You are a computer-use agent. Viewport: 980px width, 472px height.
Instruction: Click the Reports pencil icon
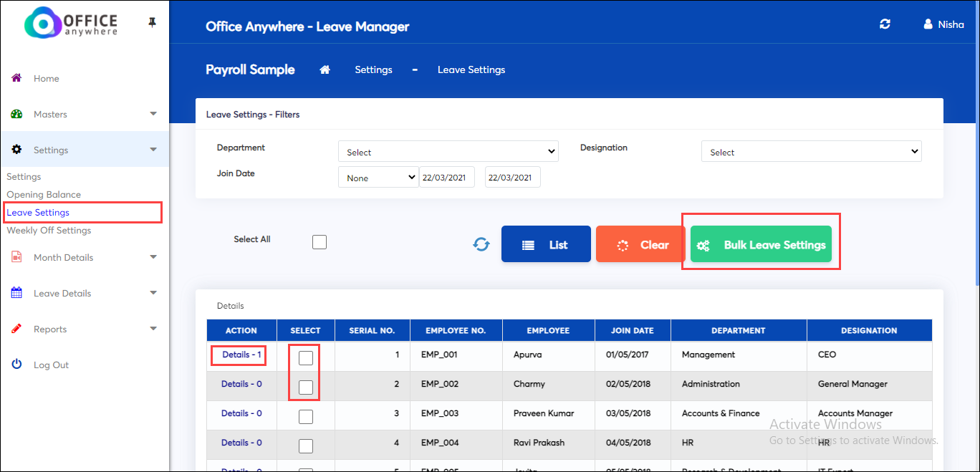pos(16,329)
